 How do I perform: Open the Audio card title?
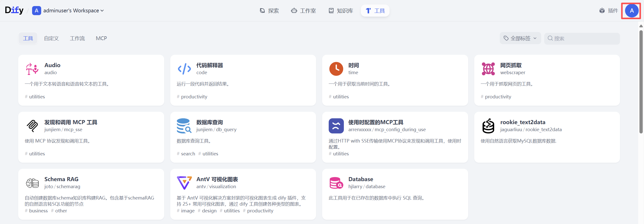click(x=52, y=65)
